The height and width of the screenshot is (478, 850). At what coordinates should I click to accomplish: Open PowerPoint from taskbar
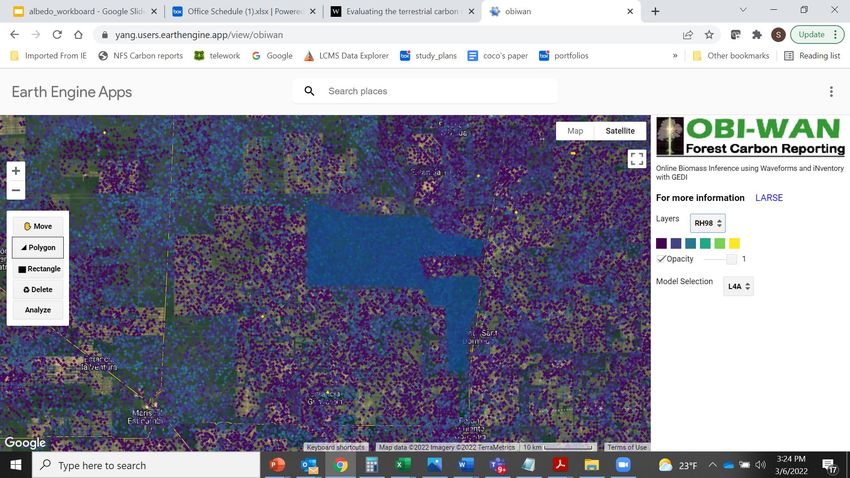pyautogui.click(x=278, y=465)
